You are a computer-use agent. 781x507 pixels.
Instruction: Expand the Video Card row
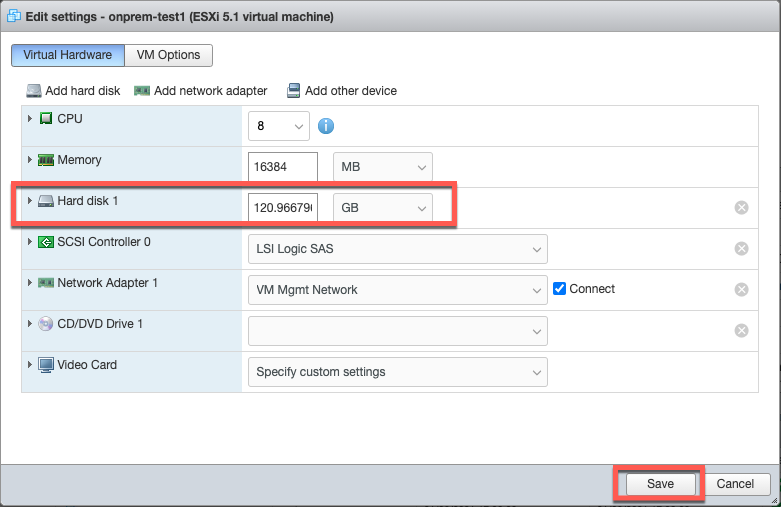(x=29, y=365)
